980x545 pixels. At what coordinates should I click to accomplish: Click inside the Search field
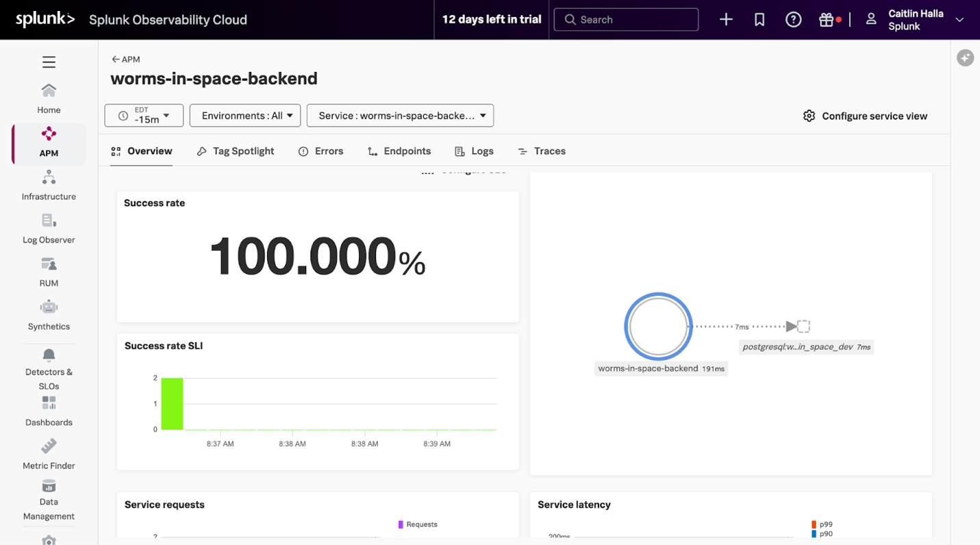[x=625, y=19]
